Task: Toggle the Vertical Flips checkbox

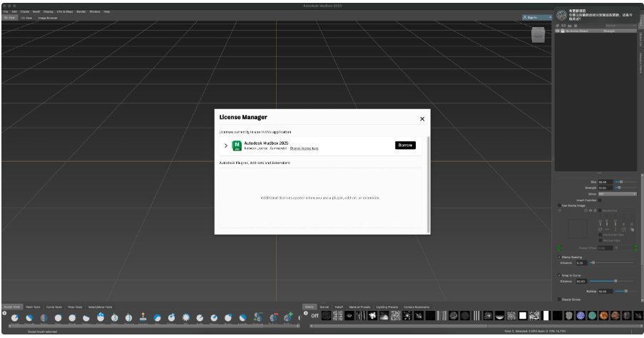Action: point(600,241)
